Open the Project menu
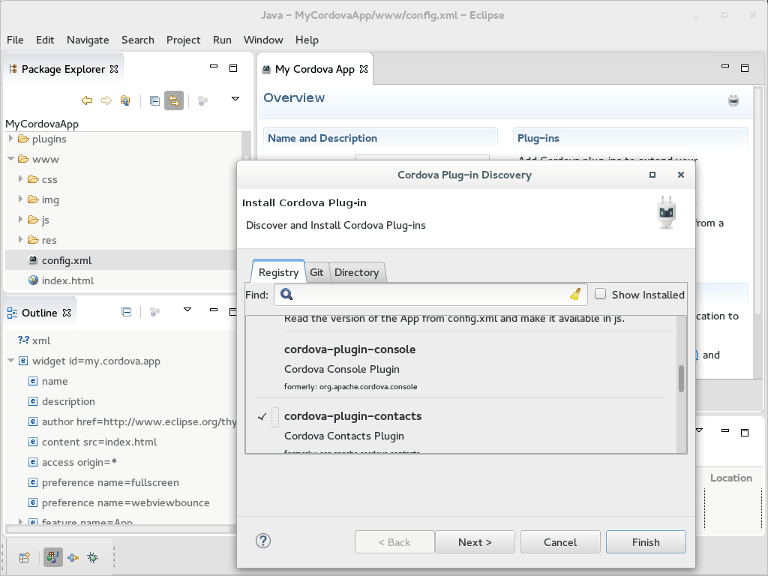The width and height of the screenshot is (768, 576). click(x=183, y=40)
